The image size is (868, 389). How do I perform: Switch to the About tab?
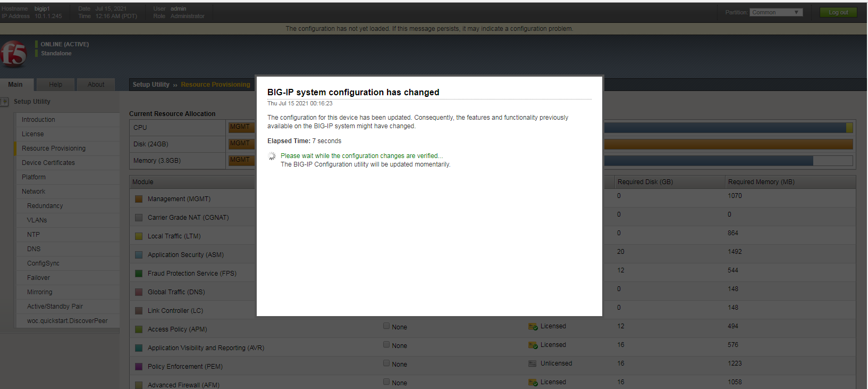point(96,85)
